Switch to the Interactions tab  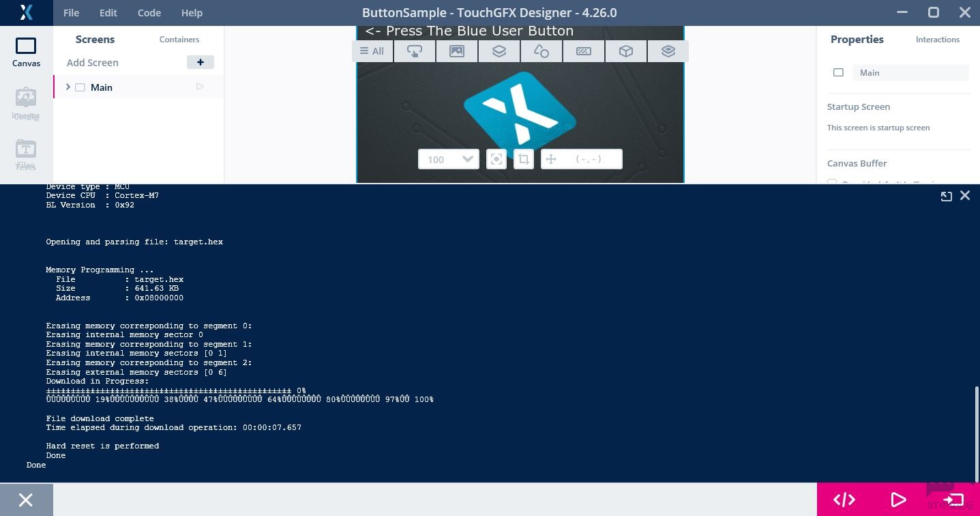tap(938, 40)
